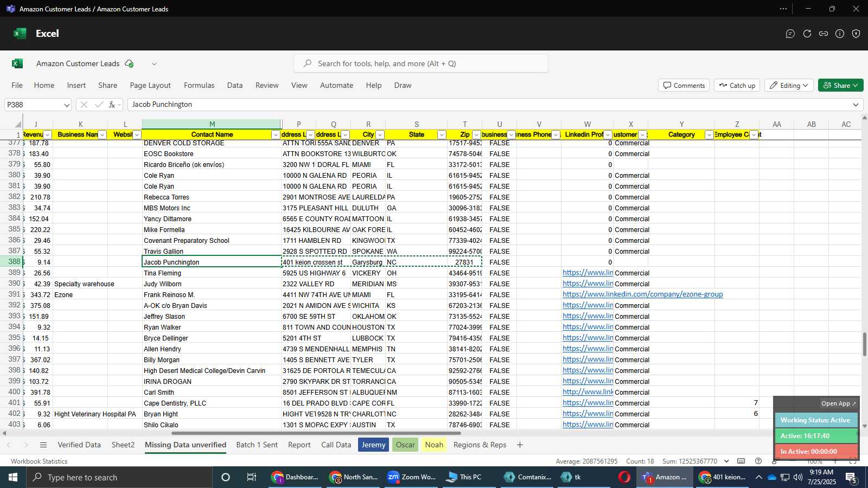
Task: Confirm entry with checkmark icon
Action: click(x=99, y=105)
